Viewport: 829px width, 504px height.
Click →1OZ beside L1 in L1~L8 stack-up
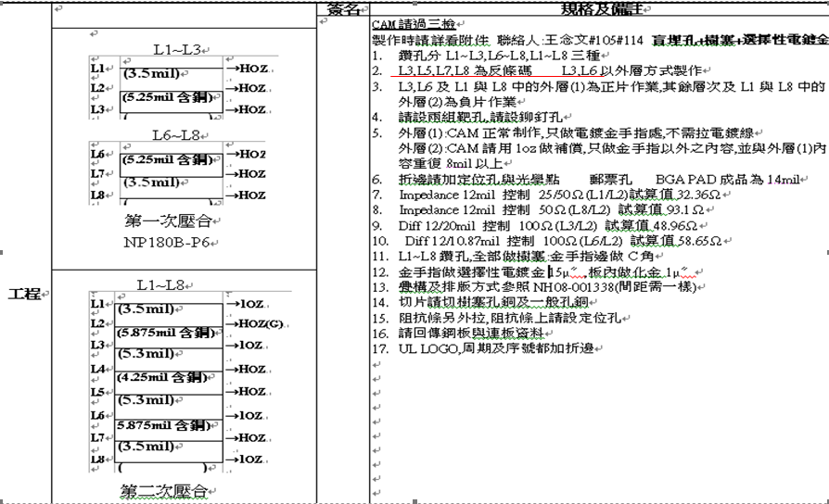point(246,304)
